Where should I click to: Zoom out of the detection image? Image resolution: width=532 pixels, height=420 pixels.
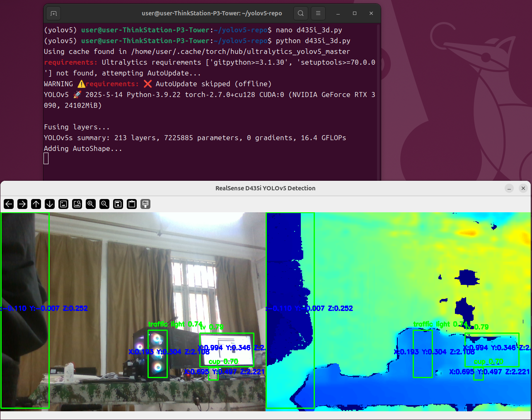104,204
